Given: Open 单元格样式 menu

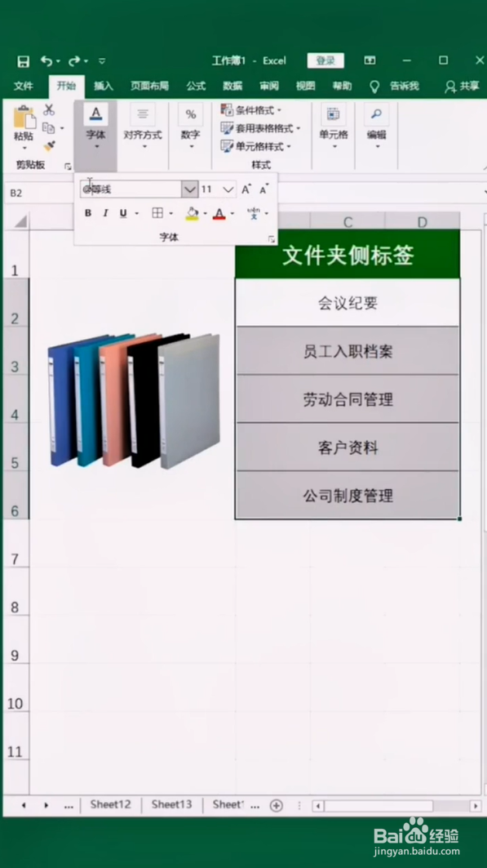Looking at the screenshot, I should (256, 147).
